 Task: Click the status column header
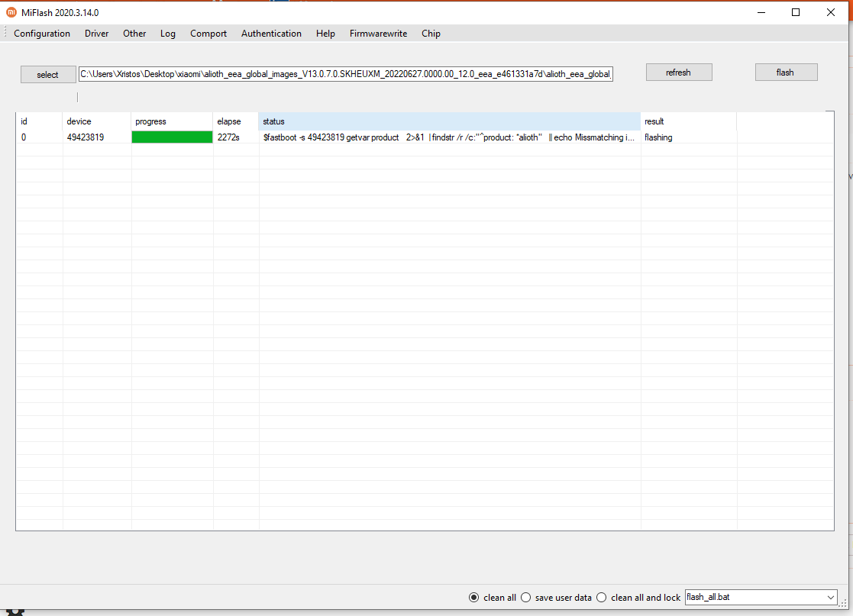[450, 121]
